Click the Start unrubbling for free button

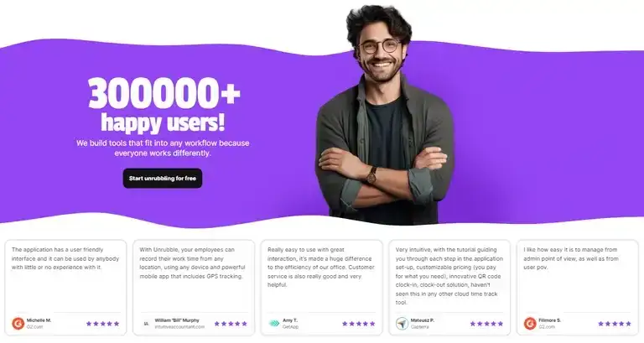(163, 179)
